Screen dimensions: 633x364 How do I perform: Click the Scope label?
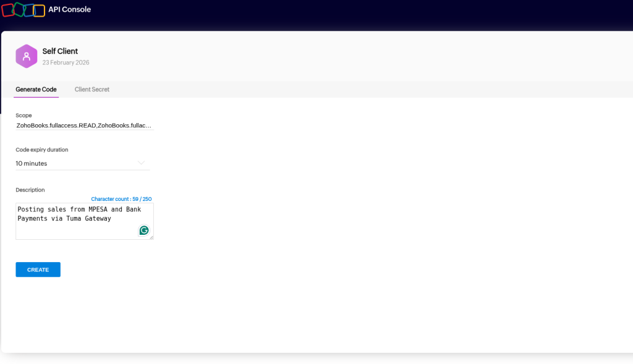[x=24, y=116]
